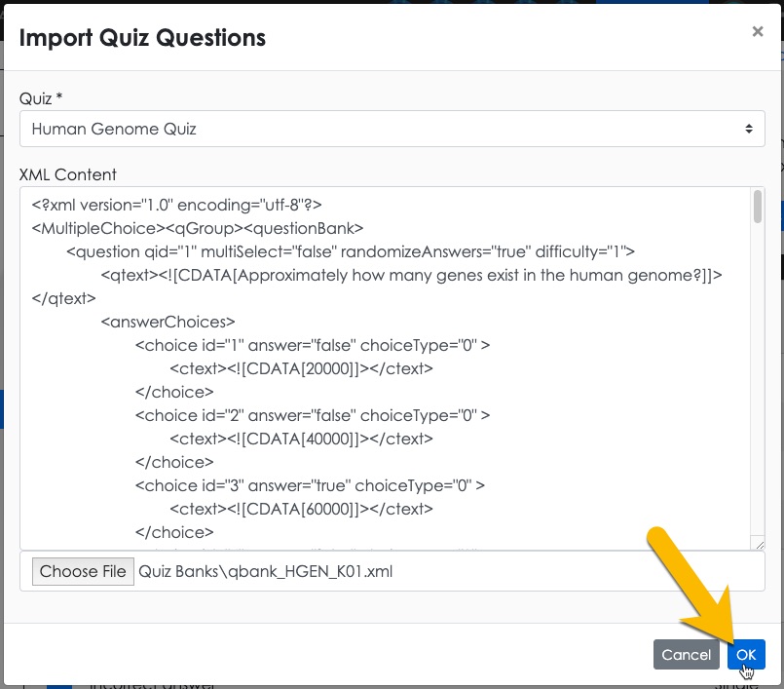Close the Import Quiz Questions dialog

coord(757,31)
